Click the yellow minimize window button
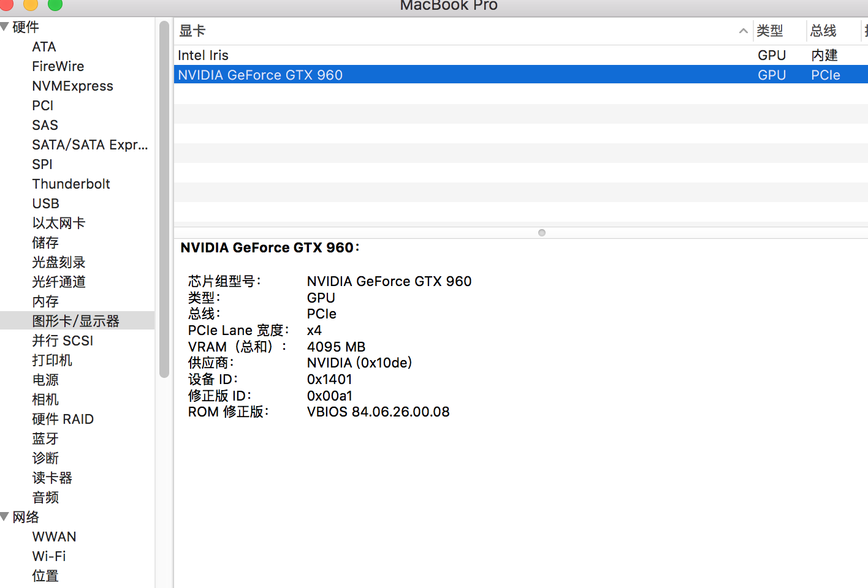This screenshot has width=868, height=588. [31, 4]
